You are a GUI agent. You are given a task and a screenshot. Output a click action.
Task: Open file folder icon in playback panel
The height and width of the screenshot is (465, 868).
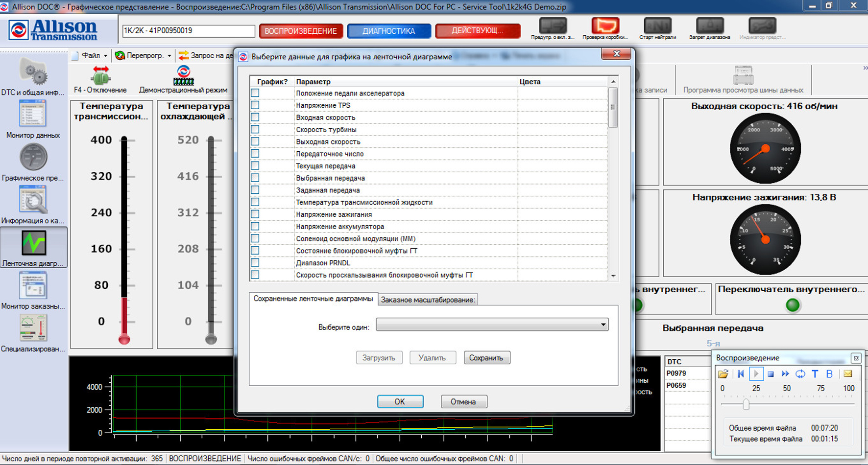click(x=723, y=374)
